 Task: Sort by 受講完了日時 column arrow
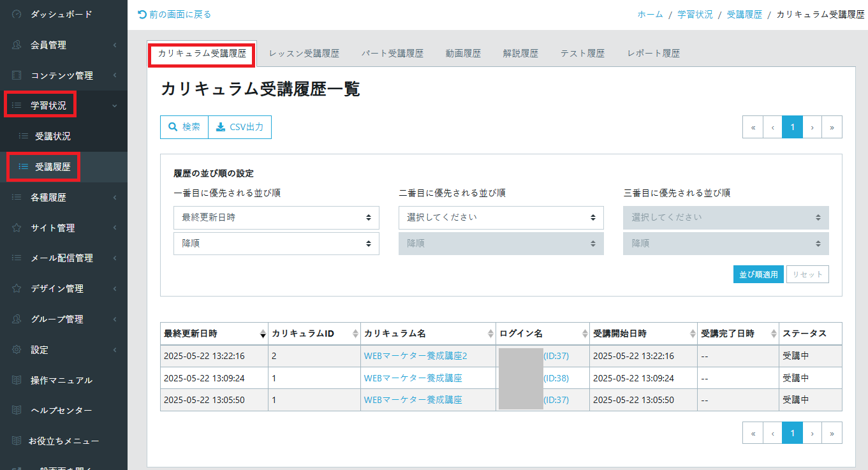774,334
